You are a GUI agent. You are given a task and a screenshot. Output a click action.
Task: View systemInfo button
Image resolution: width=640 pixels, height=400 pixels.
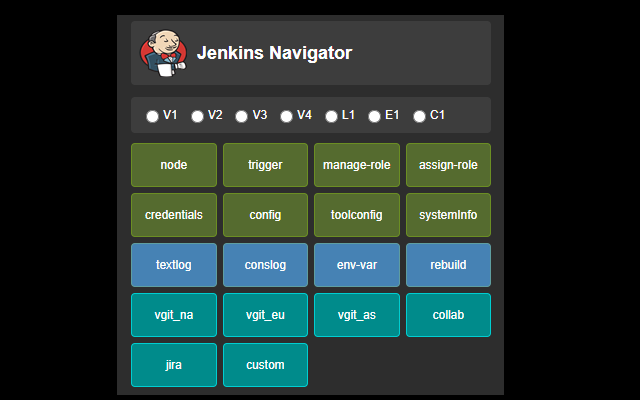coord(448,215)
